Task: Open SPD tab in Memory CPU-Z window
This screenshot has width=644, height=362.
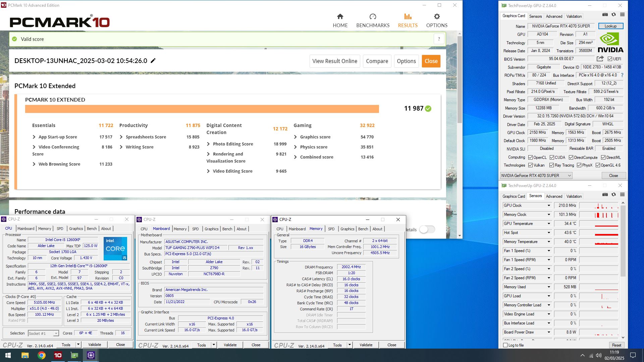Action: click(331, 229)
